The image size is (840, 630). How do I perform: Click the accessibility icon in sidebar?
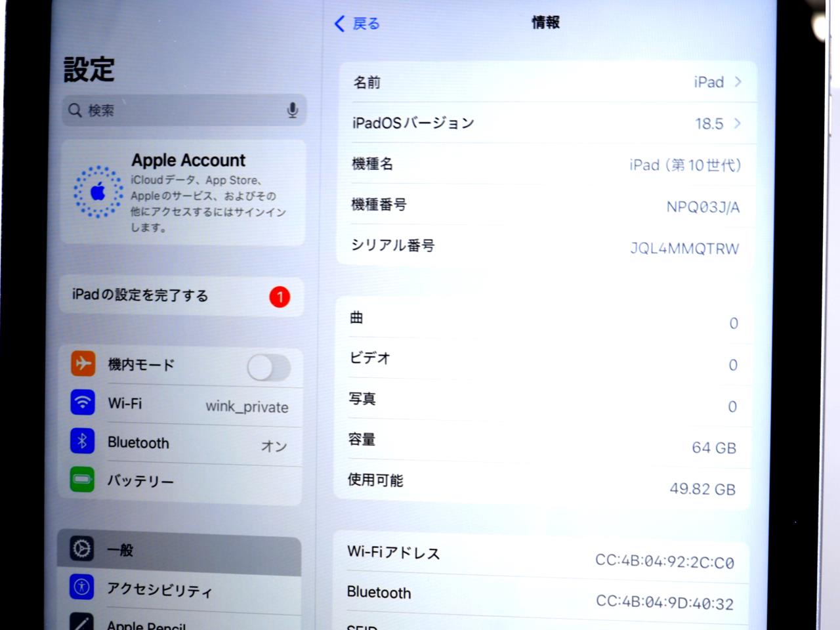click(x=81, y=587)
